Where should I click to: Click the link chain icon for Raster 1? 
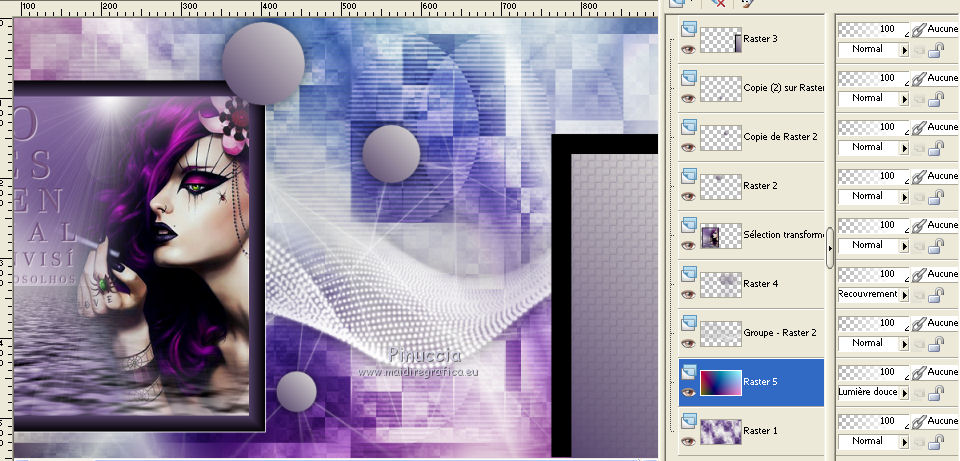tap(918, 421)
